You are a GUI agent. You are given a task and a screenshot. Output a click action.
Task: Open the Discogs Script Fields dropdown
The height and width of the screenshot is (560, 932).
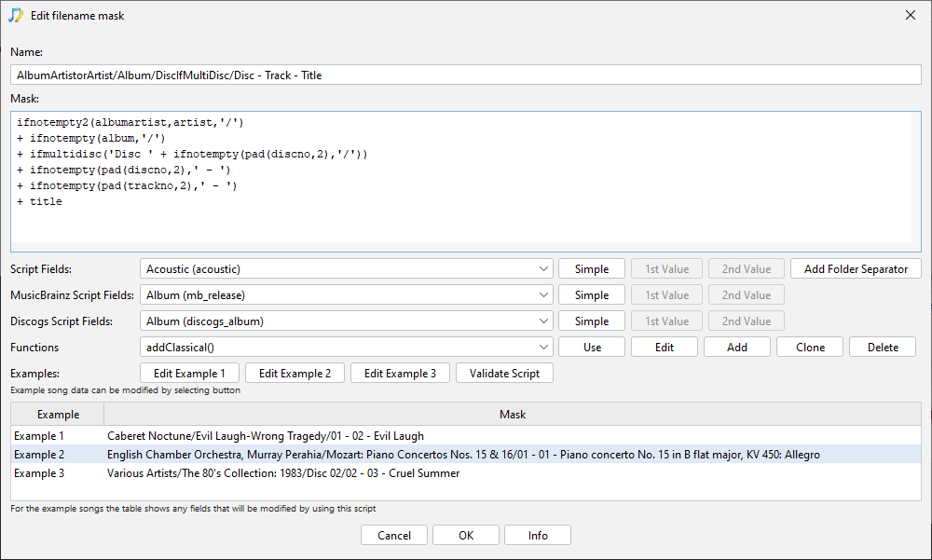347,321
